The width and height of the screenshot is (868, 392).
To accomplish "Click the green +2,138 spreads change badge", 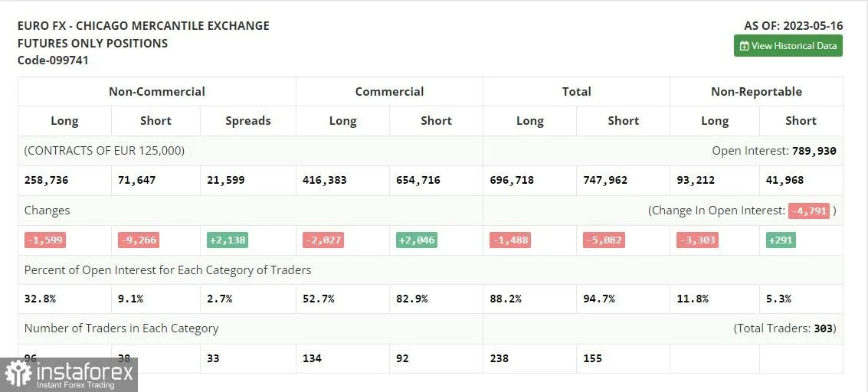I will [227, 240].
